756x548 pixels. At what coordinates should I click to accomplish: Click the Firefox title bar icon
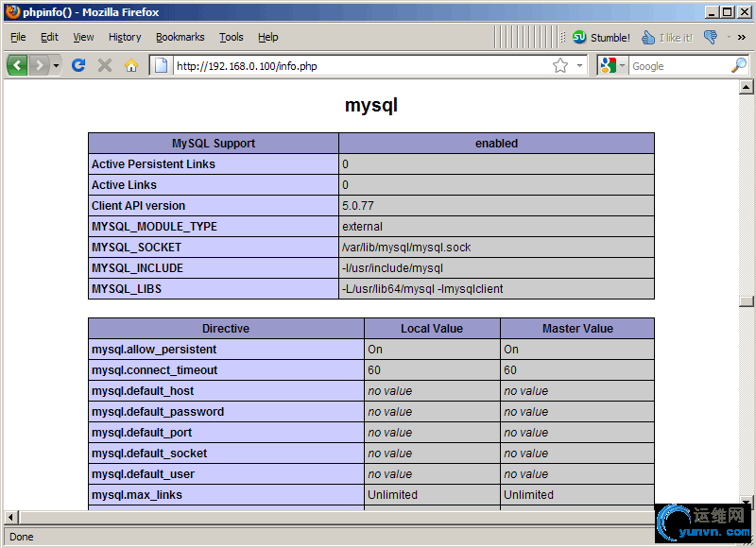click(x=13, y=12)
